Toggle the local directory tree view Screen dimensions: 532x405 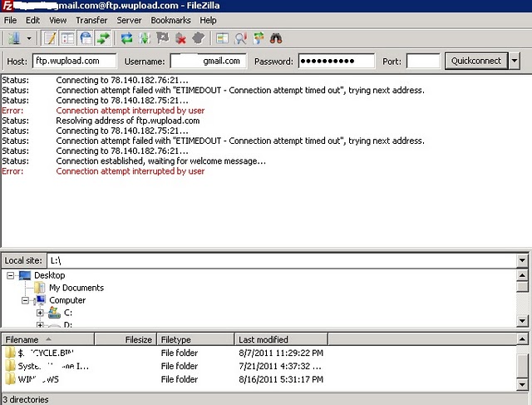[66, 38]
